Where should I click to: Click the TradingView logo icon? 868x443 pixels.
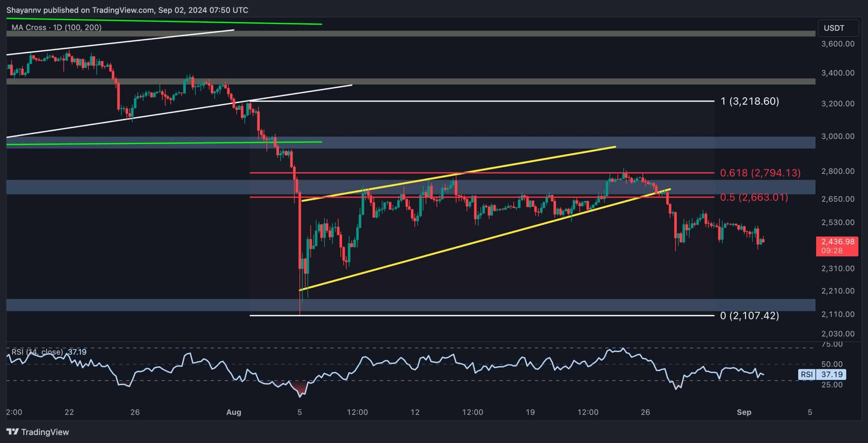[x=13, y=432]
